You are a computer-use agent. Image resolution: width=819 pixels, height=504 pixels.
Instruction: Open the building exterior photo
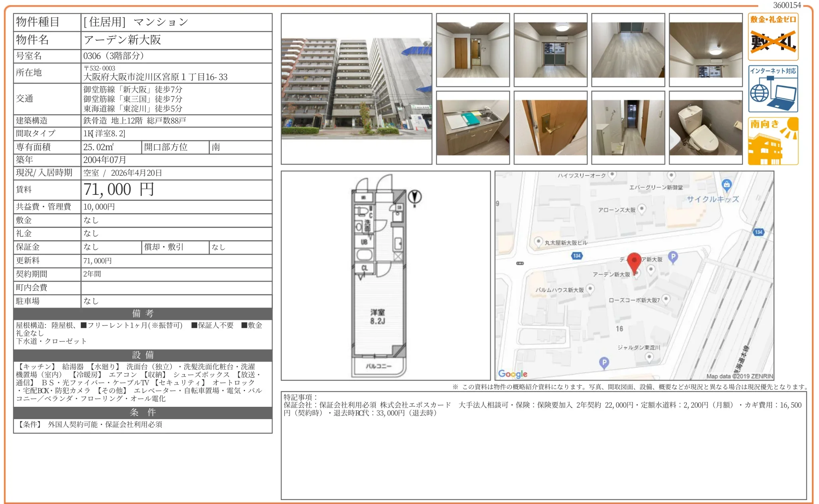[356, 88]
